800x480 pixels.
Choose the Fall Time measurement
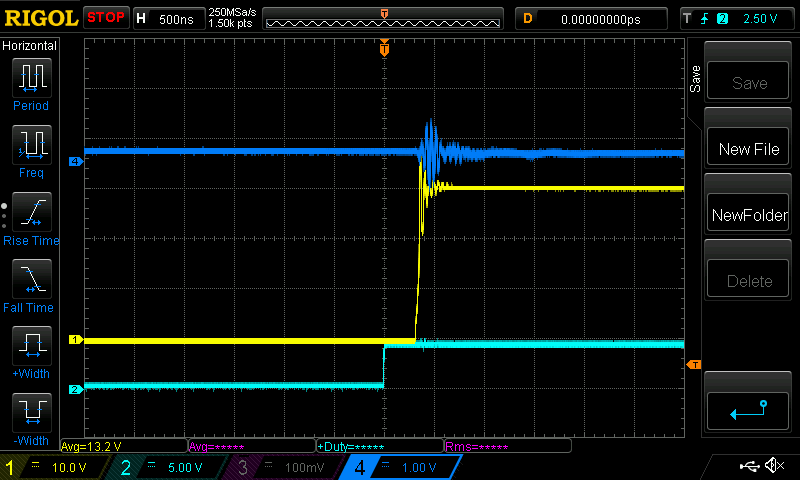click(31, 281)
